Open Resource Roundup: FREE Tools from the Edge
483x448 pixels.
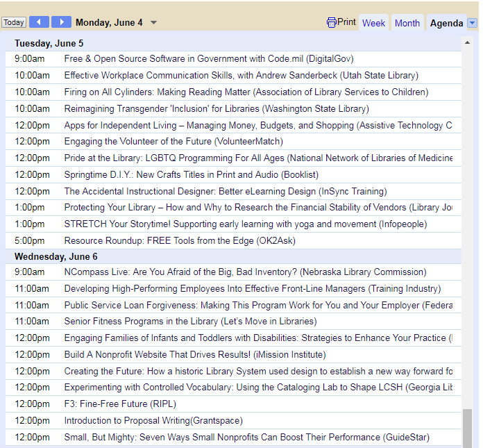point(180,240)
